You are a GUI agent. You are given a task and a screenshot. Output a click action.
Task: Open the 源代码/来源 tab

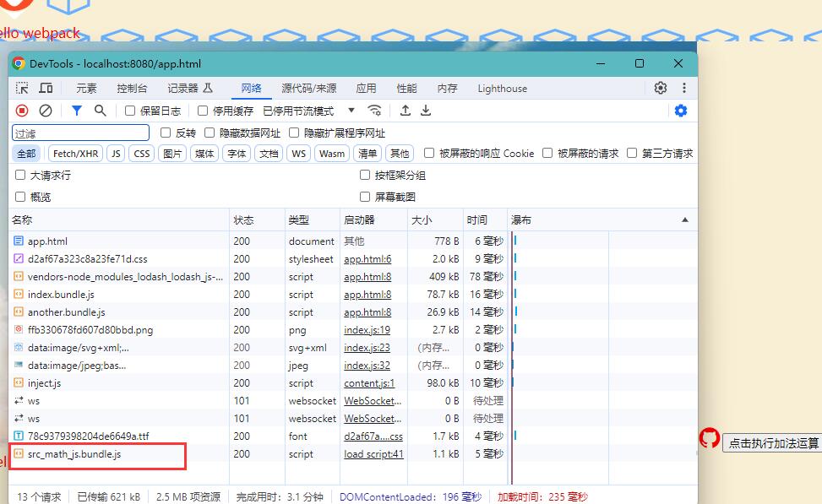(x=308, y=89)
